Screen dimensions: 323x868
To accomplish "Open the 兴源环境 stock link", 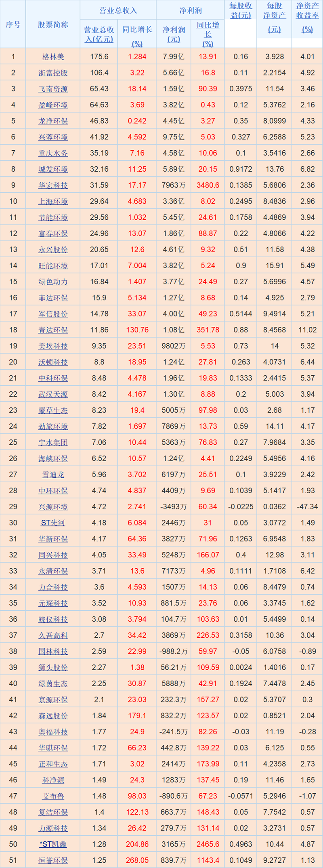I will [53, 507].
